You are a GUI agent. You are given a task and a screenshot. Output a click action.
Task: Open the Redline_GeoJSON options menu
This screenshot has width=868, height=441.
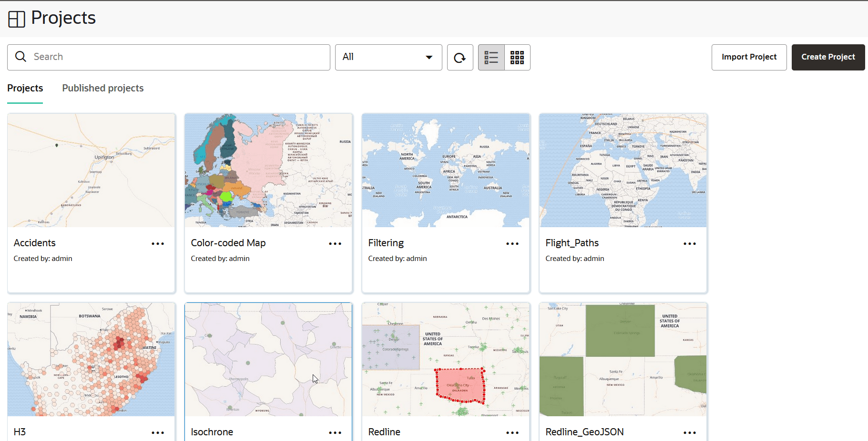690,432
